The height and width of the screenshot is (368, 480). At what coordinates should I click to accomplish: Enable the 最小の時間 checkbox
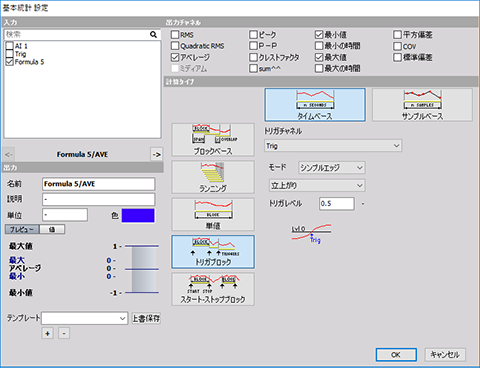click(319, 46)
